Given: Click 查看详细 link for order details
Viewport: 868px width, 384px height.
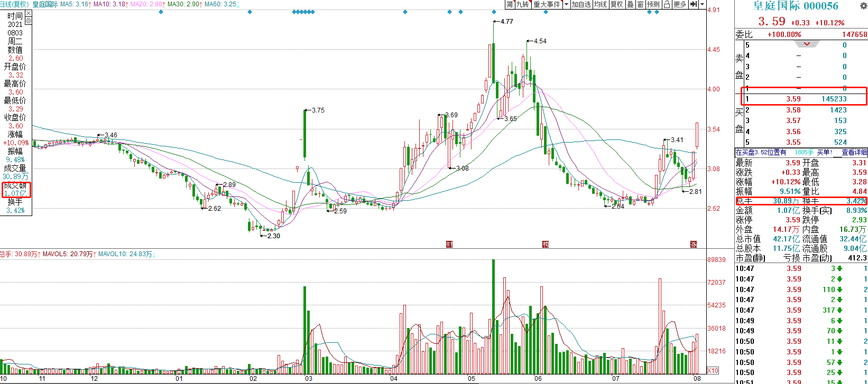Looking at the screenshot, I should (x=854, y=152).
